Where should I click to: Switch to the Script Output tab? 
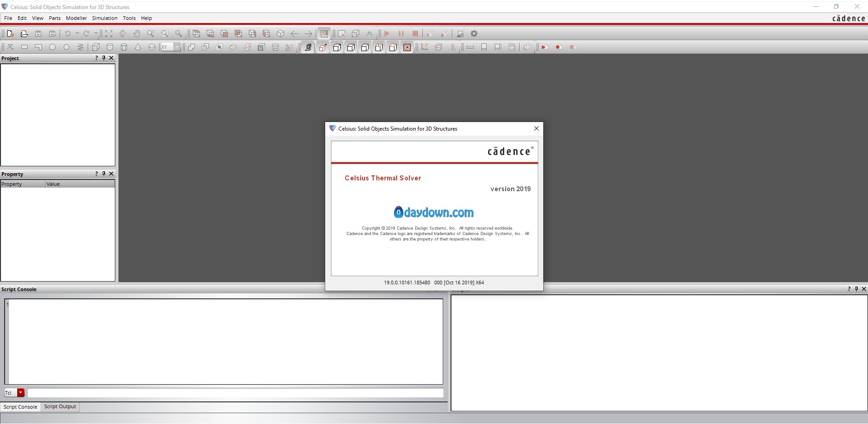click(60, 406)
